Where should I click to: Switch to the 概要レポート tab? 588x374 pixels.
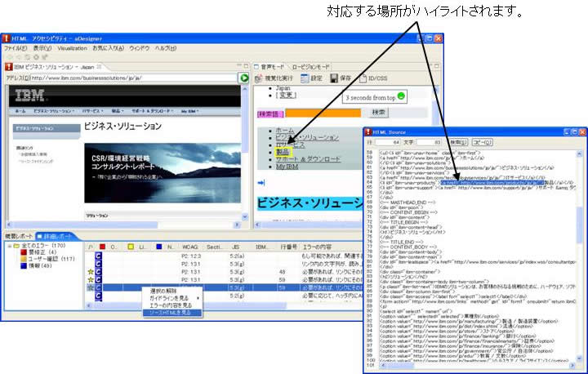click(x=19, y=236)
